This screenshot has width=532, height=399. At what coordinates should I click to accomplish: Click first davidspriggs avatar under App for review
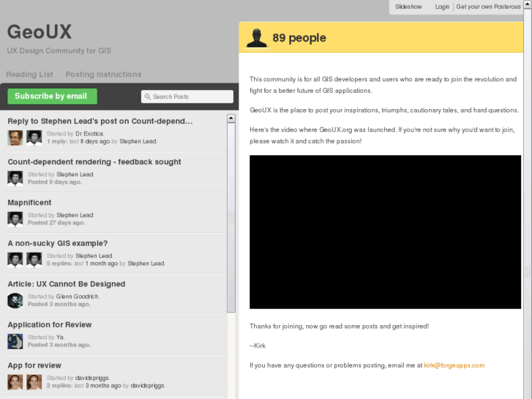pyautogui.click(x=15, y=382)
